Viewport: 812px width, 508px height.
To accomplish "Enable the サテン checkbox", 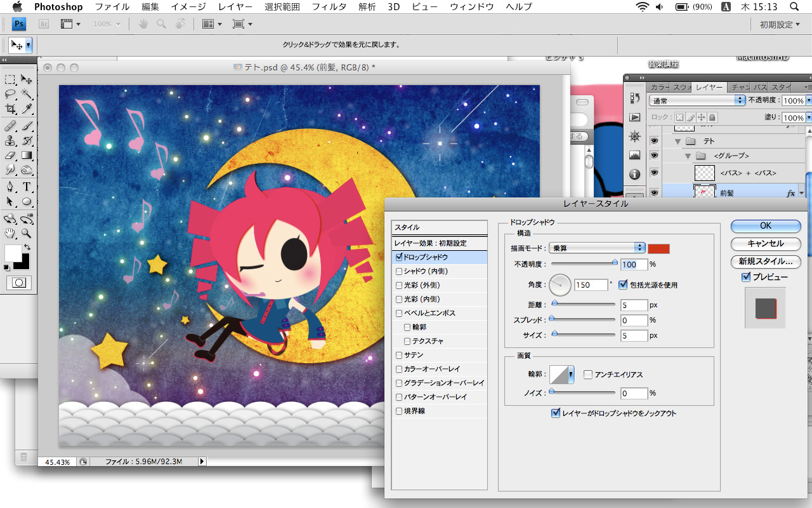I will tap(399, 355).
